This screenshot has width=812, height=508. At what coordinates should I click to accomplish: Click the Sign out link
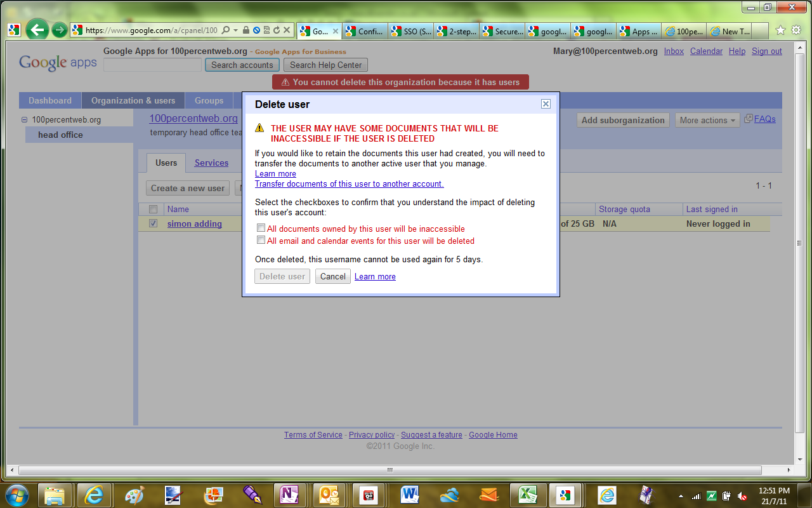pos(767,51)
